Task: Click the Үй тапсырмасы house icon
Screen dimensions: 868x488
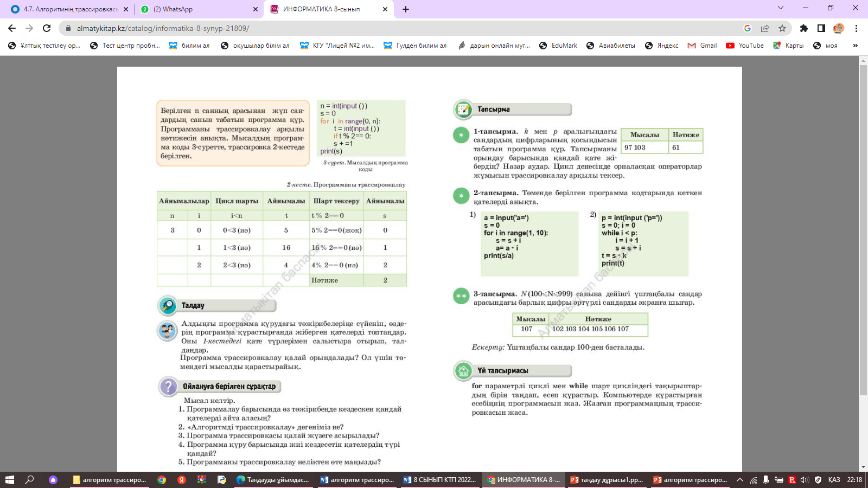Action: (x=463, y=371)
